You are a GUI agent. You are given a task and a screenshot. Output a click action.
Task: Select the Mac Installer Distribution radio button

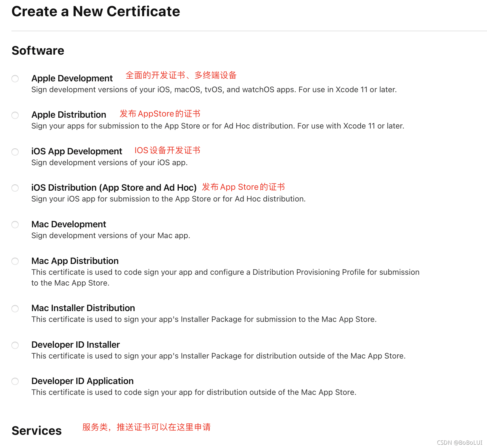pyautogui.click(x=15, y=309)
